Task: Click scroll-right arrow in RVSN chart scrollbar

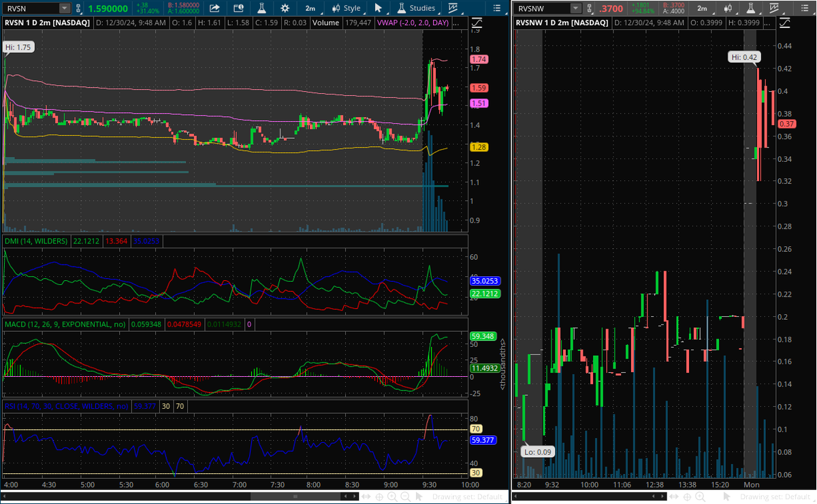Action: pos(354,497)
